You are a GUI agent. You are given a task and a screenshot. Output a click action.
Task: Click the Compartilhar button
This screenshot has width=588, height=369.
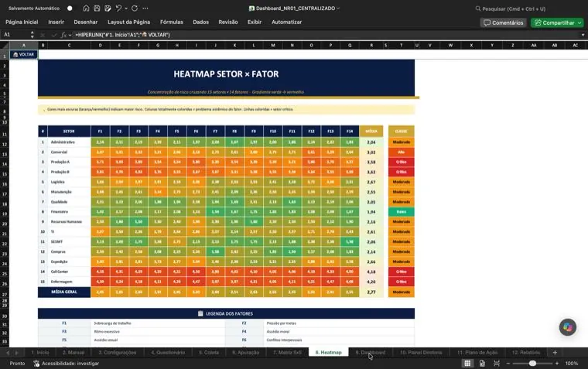click(557, 23)
